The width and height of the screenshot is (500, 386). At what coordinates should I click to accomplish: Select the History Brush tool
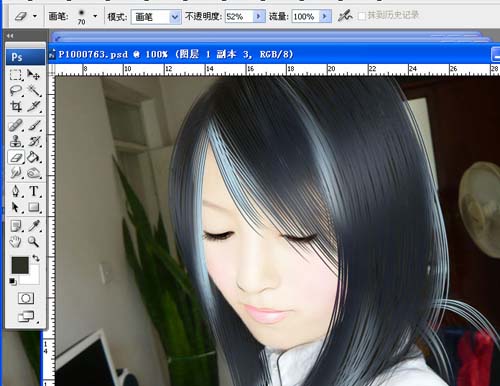pyautogui.click(x=34, y=142)
